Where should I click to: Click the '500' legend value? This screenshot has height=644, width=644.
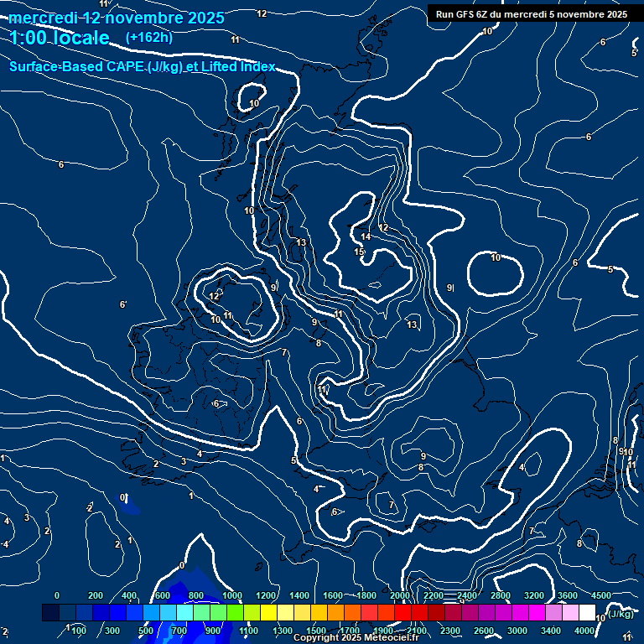point(146,631)
